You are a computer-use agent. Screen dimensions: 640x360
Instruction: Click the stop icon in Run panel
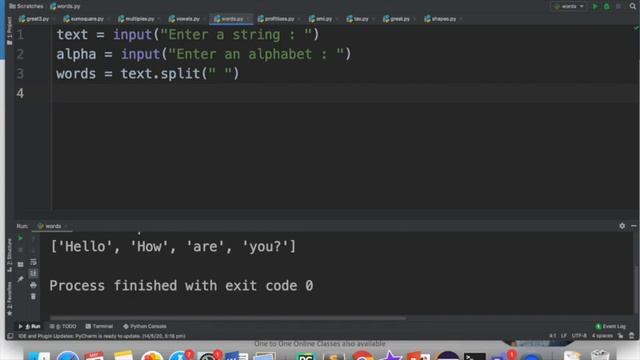coord(20,250)
